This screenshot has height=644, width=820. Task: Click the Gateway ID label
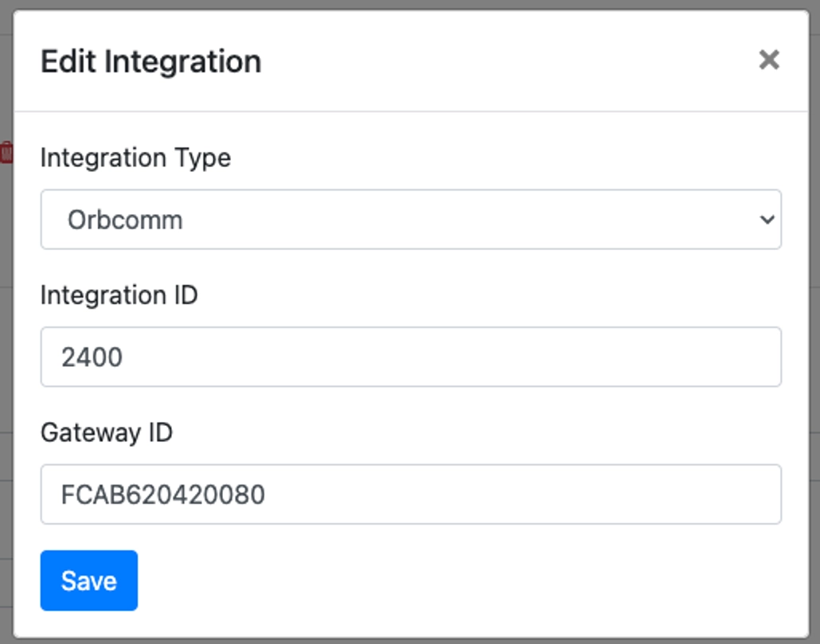(x=107, y=433)
